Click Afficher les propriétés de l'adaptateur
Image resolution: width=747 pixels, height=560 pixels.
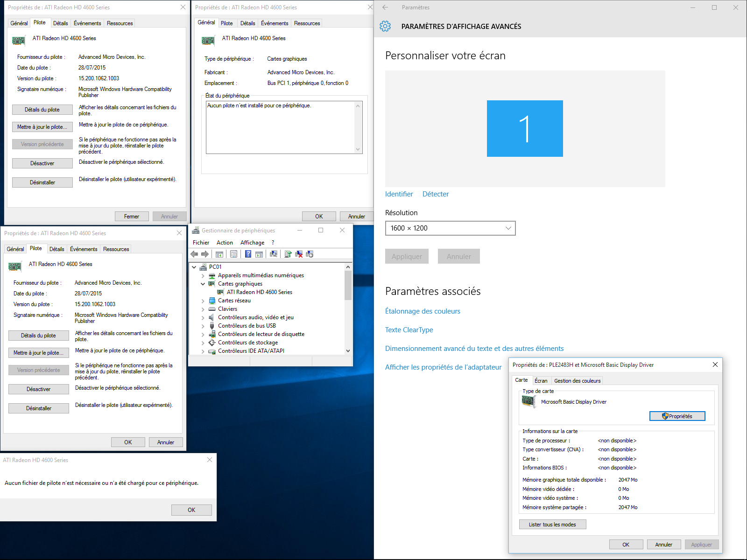444,367
